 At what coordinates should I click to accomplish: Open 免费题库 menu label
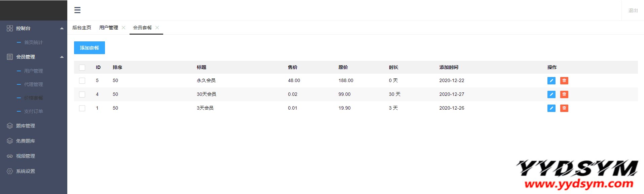[x=26, y=141]
